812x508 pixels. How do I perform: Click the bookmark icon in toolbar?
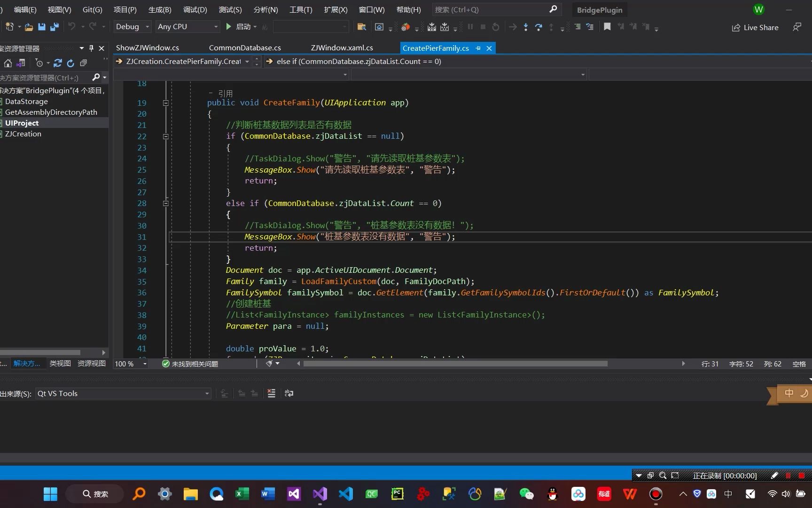(607, 27)
